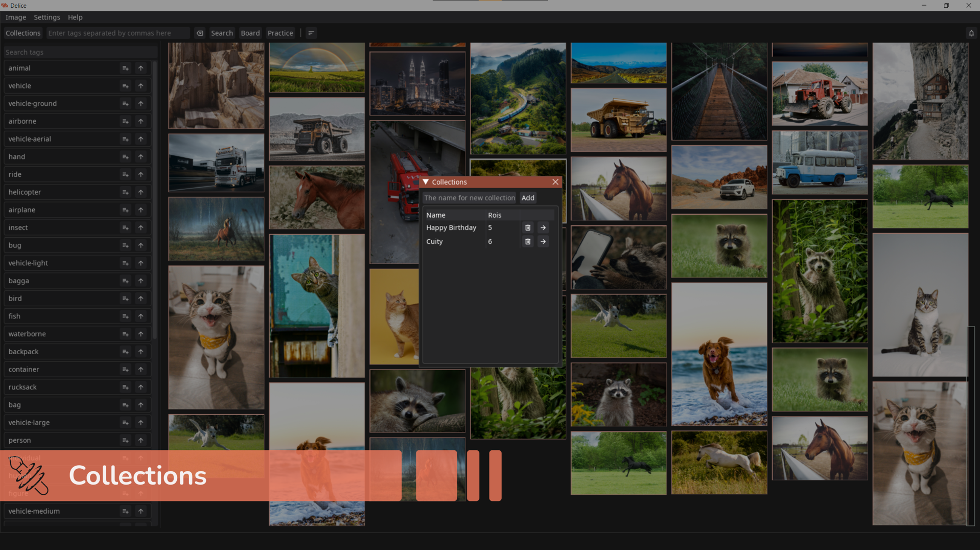
Task: Open the Settings menu
Action: (x=46, y=17)
